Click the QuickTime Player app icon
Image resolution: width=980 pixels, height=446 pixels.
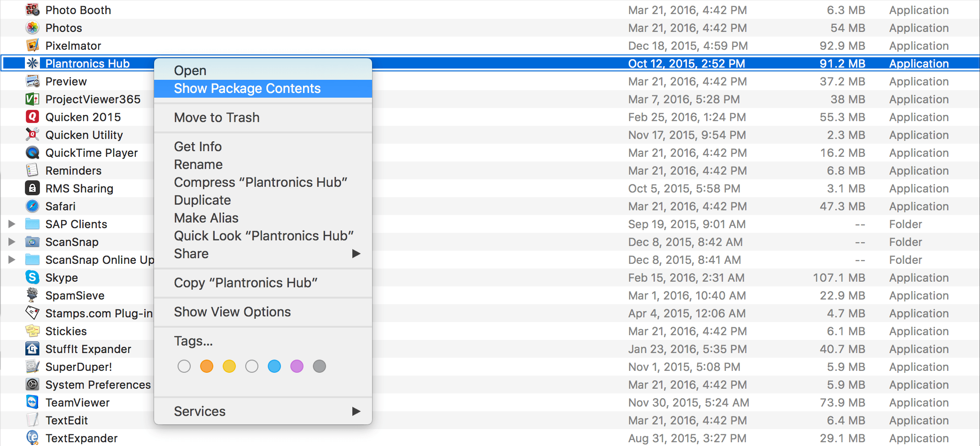[32, 153]
